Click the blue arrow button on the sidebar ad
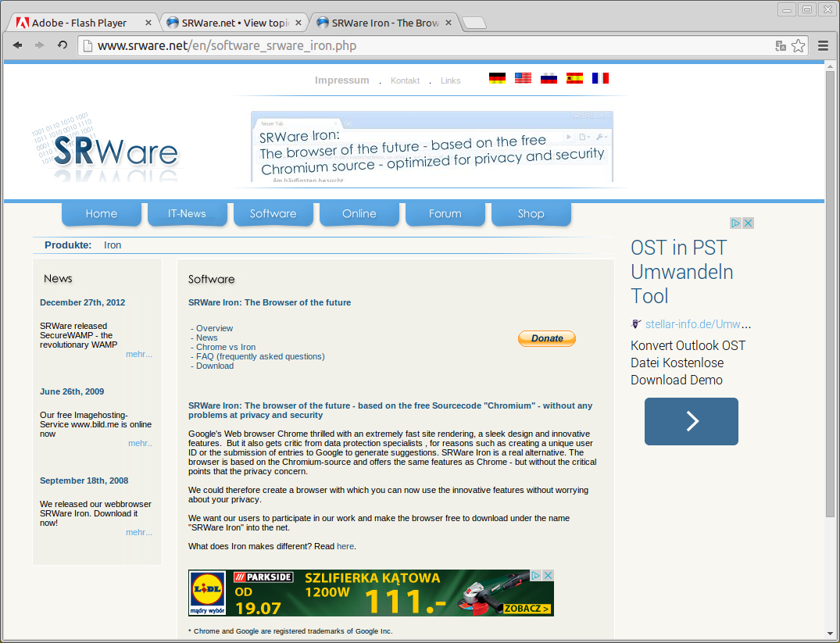The image size is (840, 643). click(691, 421)
